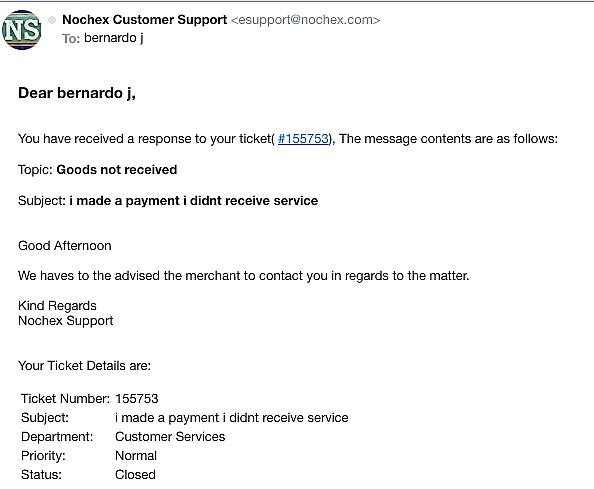
Task: Click the grey unread status dot
Action: [x=52, y=20]
